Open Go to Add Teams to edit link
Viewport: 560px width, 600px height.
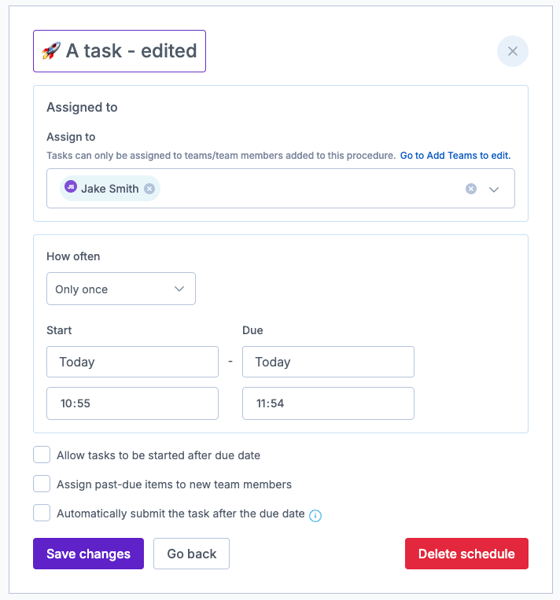(x=456, y=155)
